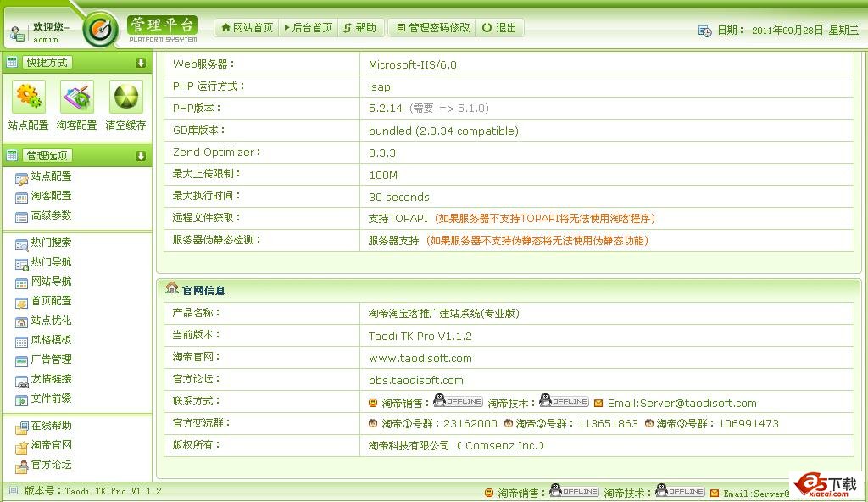The width and height of the screenshot is (868, 502).
Task: Open the www.taodisoft.com official site link
Action: pyautogui.click(x=420, y=358)
